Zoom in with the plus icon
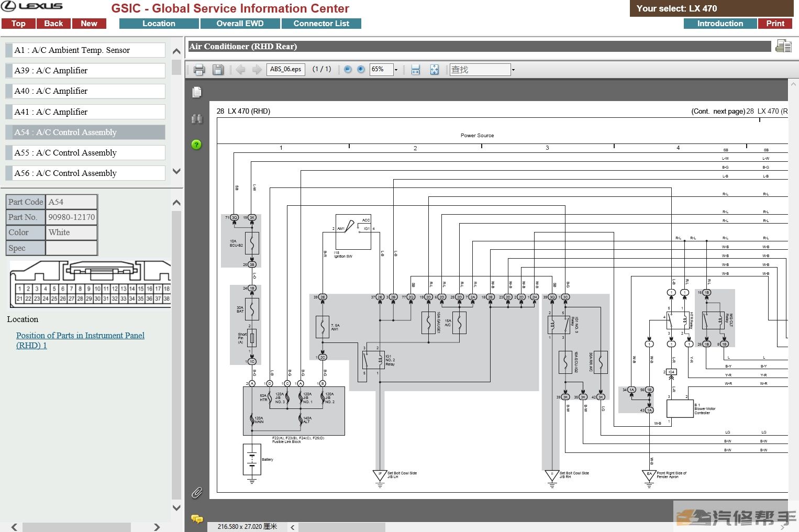The width and height of the screenshot is (799, 532). [x=361, y=69]
